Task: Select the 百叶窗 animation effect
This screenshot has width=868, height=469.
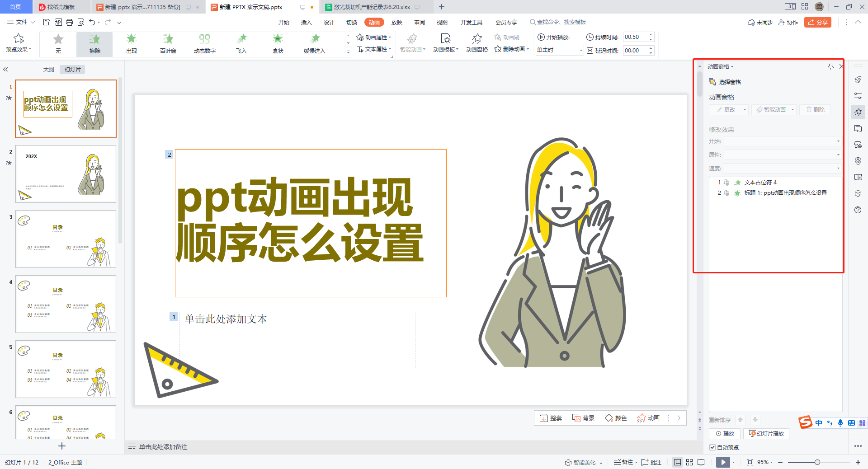Action: pyautogui.click(x=168, y=44)
